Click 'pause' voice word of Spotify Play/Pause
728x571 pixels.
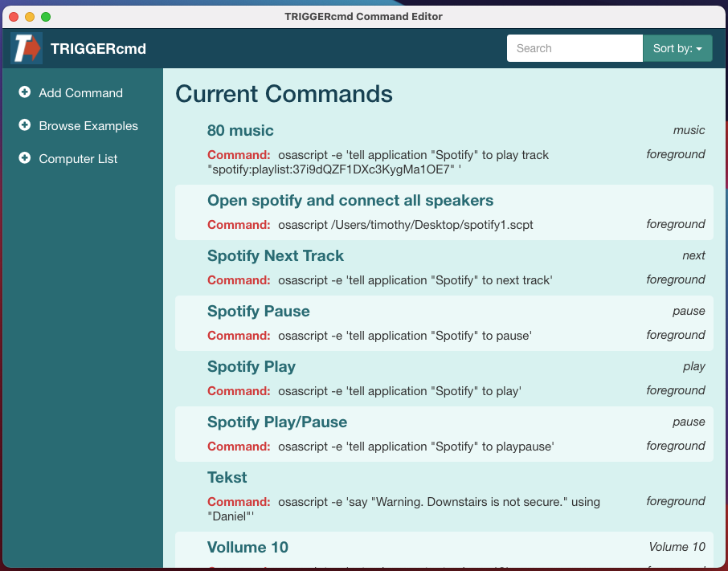pos(689,422)
